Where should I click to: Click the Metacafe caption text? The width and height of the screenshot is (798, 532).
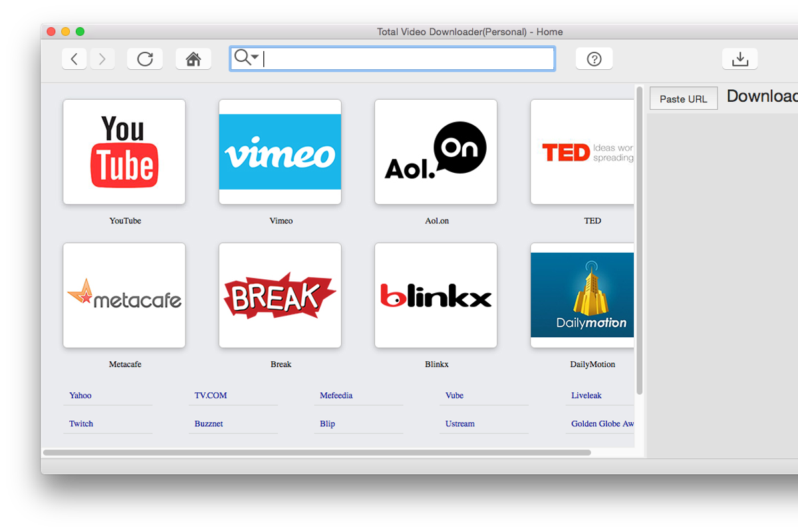tap(125, 364)
